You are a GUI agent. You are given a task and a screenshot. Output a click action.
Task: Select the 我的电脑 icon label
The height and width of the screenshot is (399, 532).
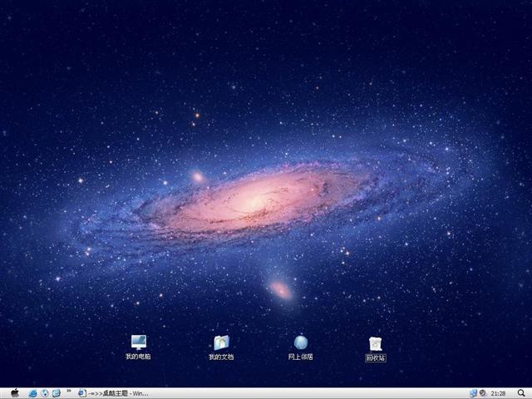(x=138, y=357)
